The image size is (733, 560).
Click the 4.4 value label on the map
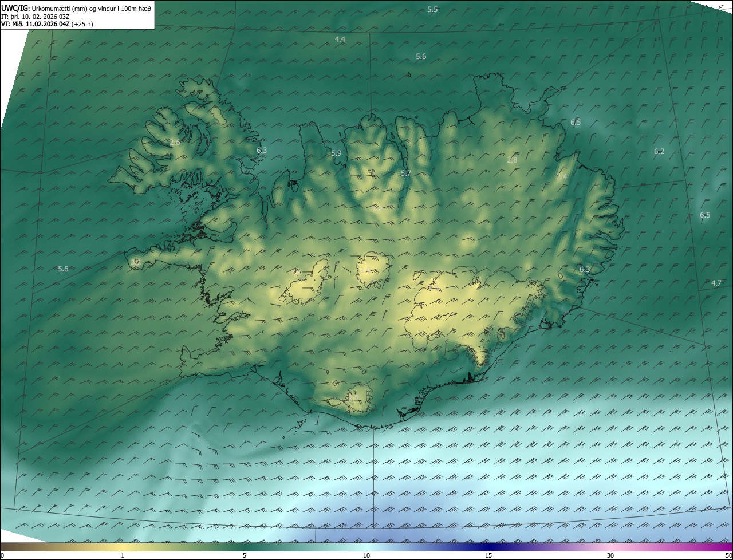tap(340, 39)
